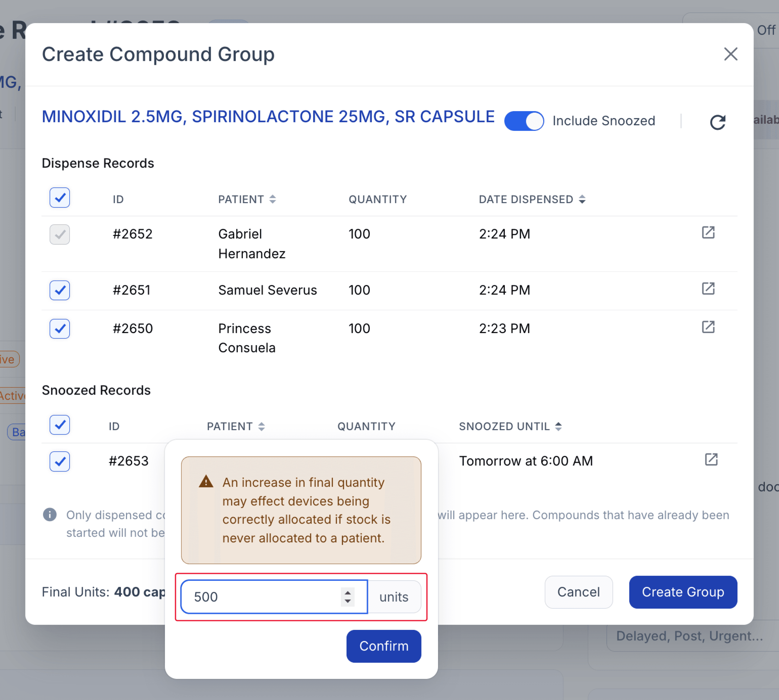Click the info icon beside Only dispensed note
Image resolution: width=779 pixels, height=700 pixels.
50,514
